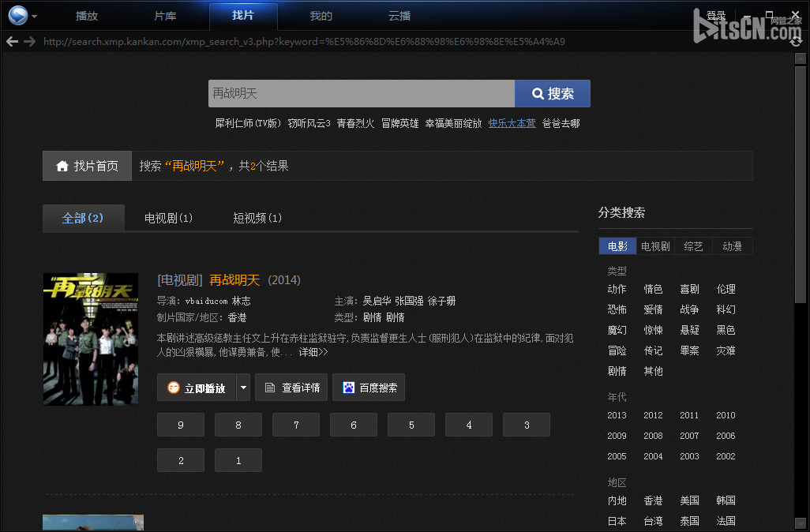This screenshot has height=532, width=810.
Task: Select 电影 category search tab
Action: [x=618, y=246]
